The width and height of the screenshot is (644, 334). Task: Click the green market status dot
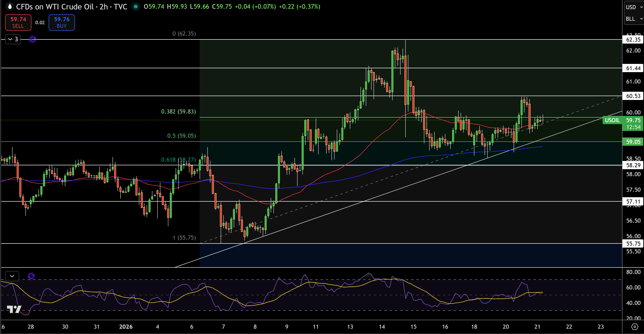click(x=136, y=7)
